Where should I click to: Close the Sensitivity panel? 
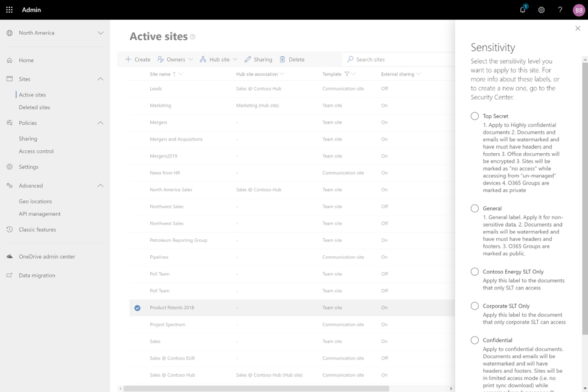pyautogui.click(x=578, y=28)
